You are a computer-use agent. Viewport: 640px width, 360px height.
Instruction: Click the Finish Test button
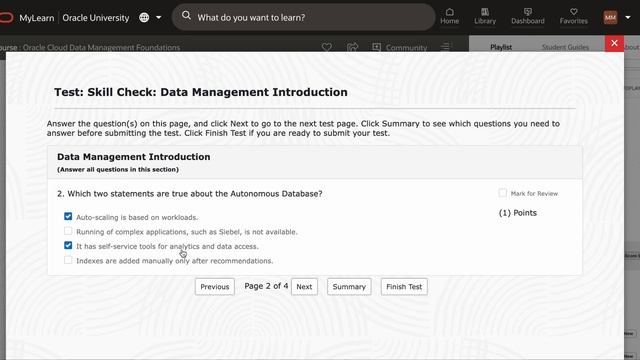[404, 287]
